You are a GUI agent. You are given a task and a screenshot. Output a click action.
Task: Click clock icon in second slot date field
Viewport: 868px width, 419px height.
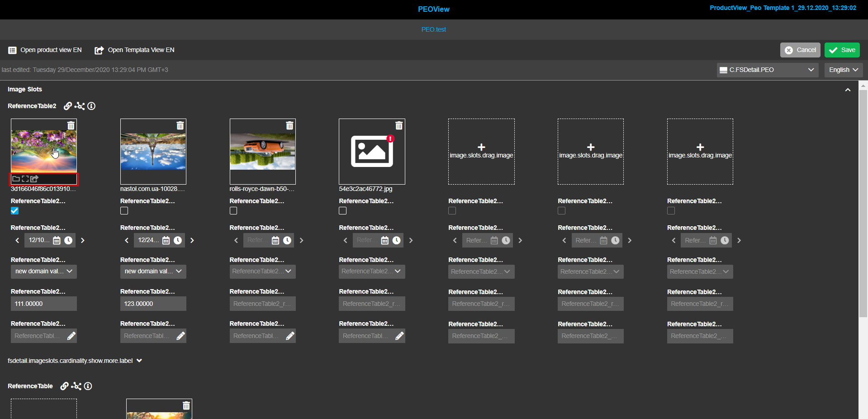click(x=178, y=240)
